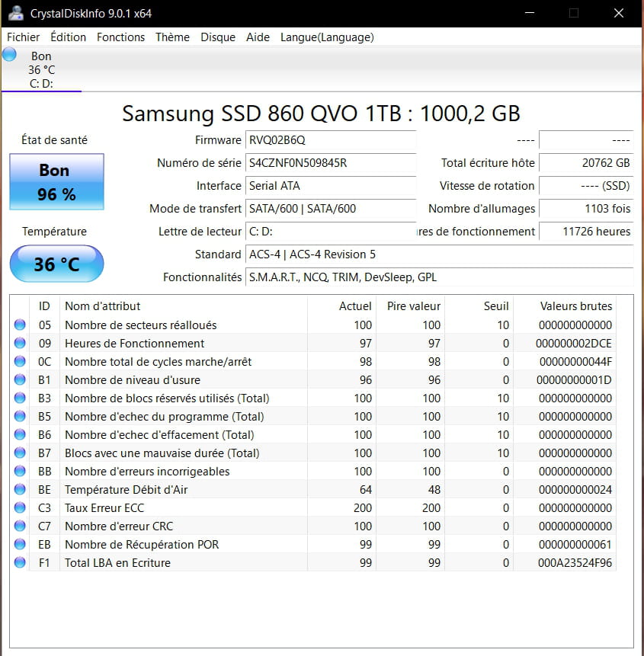Open the Aide menu
The width and height of the screenshot is (644, 656).
pos(258,37)
